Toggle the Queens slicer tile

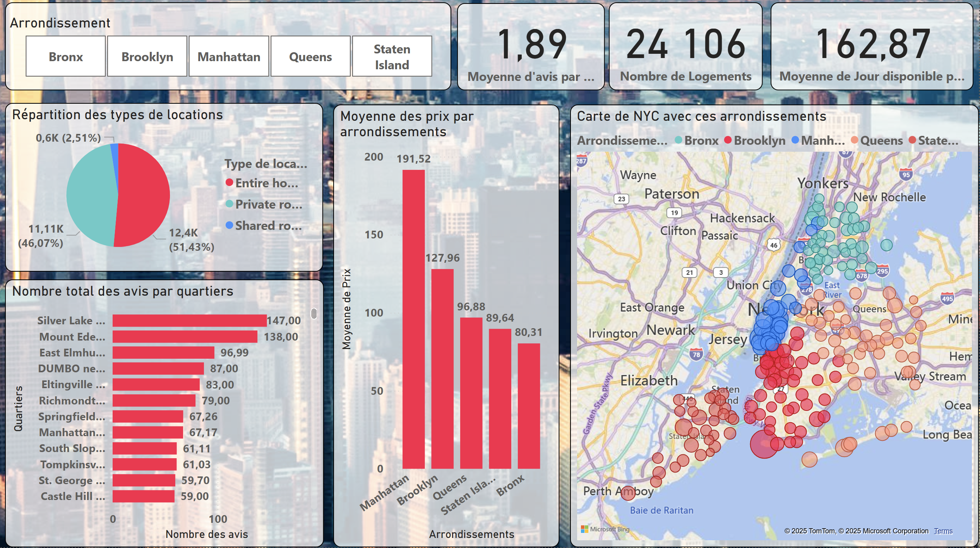coord(310,57)
